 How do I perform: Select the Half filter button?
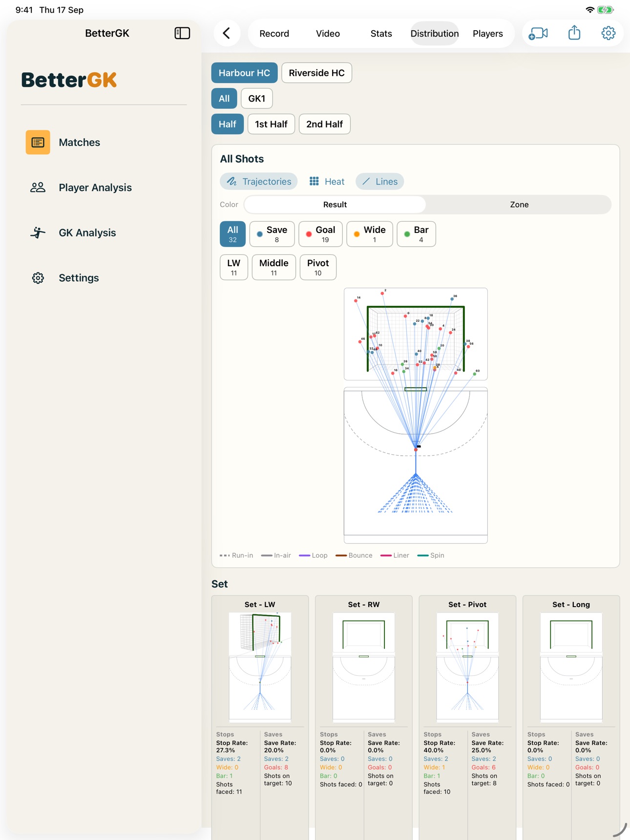(227, 124)
